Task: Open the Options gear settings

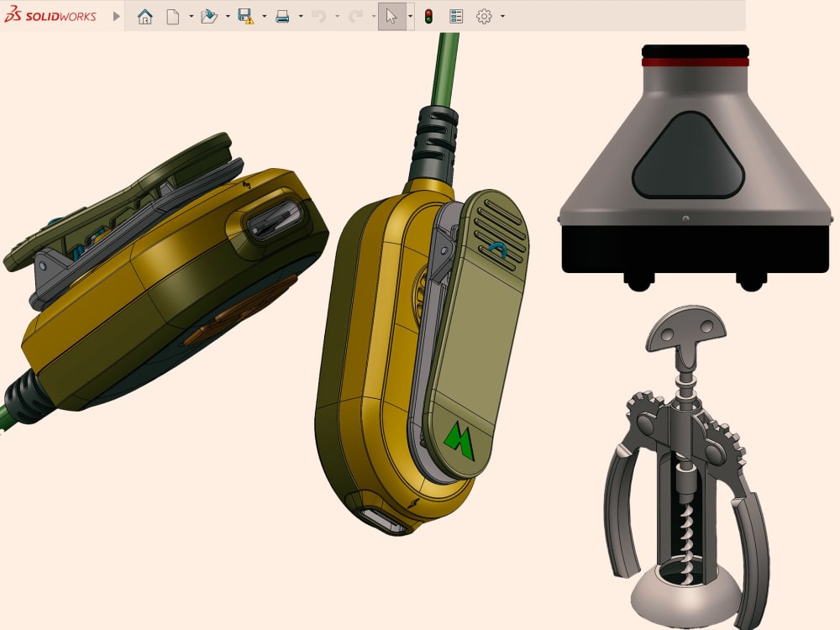Action: pyautogui.click(x=484, y=16)
